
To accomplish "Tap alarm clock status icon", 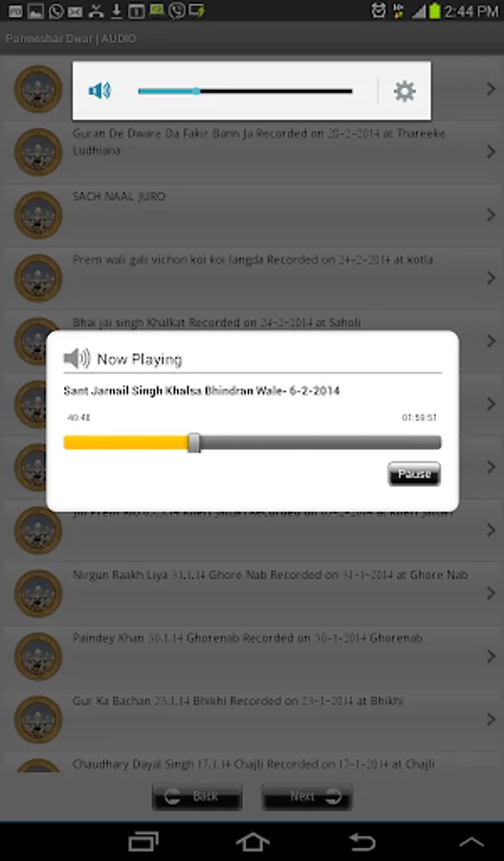I will 379,11.
